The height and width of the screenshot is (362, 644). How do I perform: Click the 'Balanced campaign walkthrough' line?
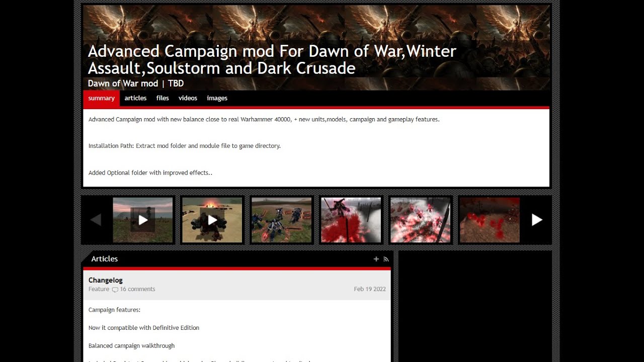(x=131, y=346)
